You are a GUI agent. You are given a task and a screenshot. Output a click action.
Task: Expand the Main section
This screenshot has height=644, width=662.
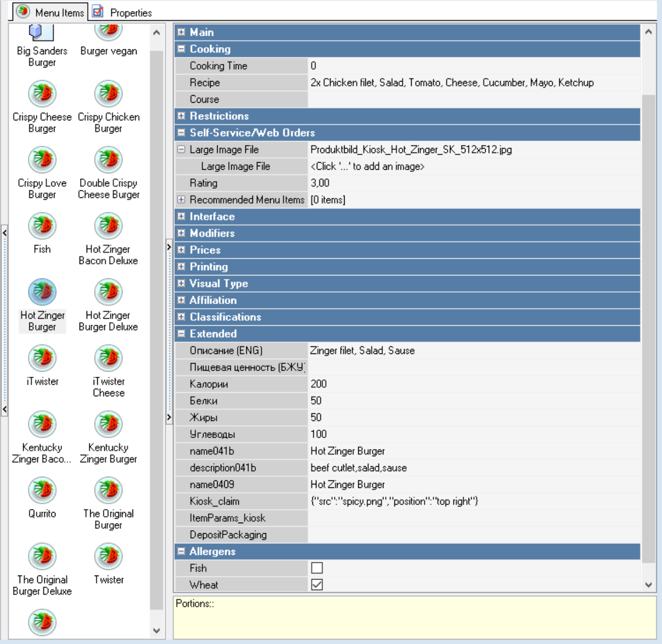181,32
